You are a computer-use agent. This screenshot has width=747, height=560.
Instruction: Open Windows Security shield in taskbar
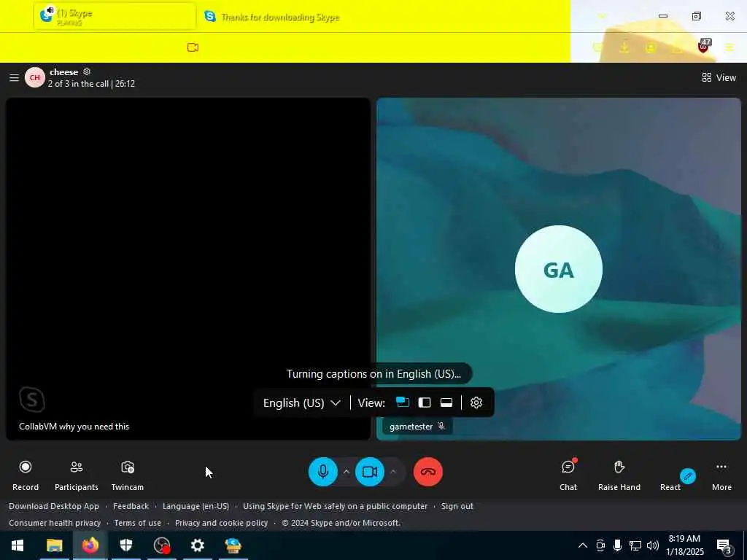[x=125, y=545]
